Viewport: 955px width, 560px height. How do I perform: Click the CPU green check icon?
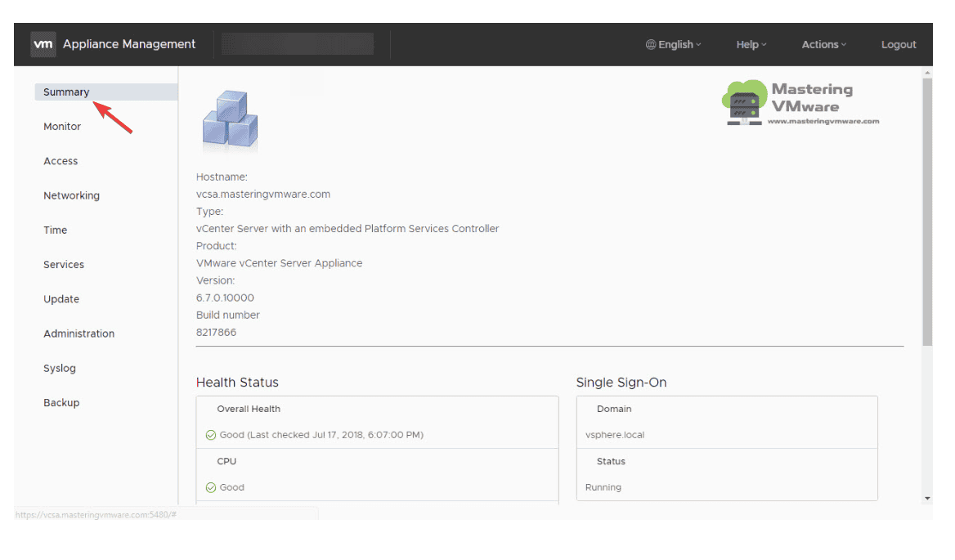211,487
